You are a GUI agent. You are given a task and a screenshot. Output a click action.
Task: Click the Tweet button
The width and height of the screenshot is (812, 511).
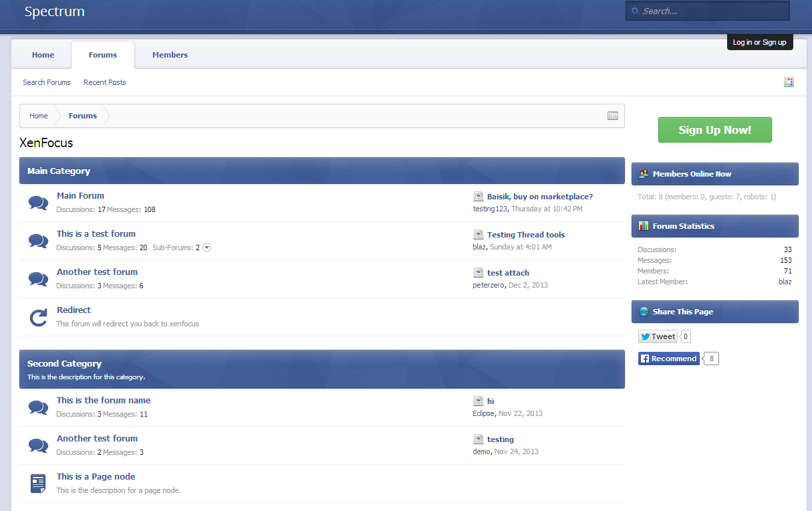pyautogui.click(x=658, y=336)
